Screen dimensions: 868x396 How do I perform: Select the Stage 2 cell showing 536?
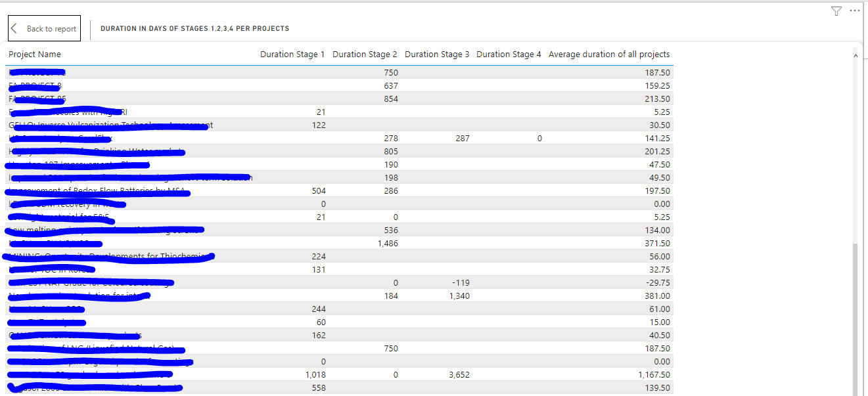point(391,231)
